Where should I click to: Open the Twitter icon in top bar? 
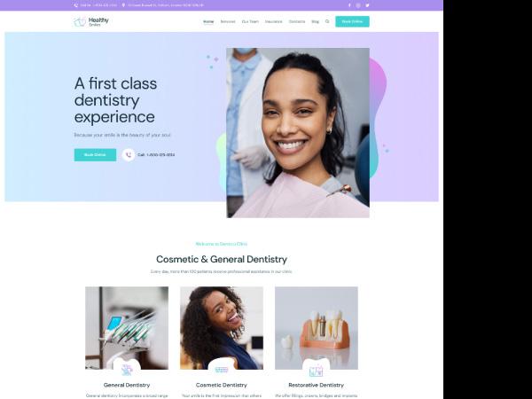click(367, 5)
